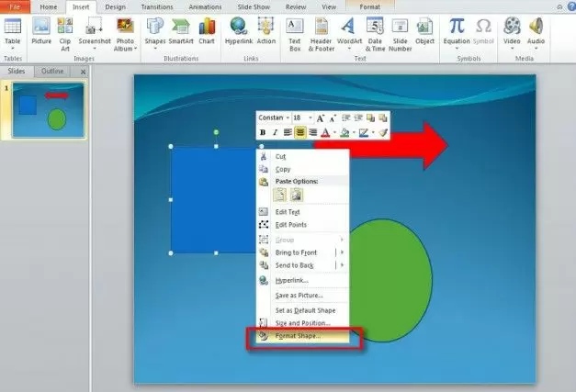Toggle center alignment in mini toolbar

[300, 133]
